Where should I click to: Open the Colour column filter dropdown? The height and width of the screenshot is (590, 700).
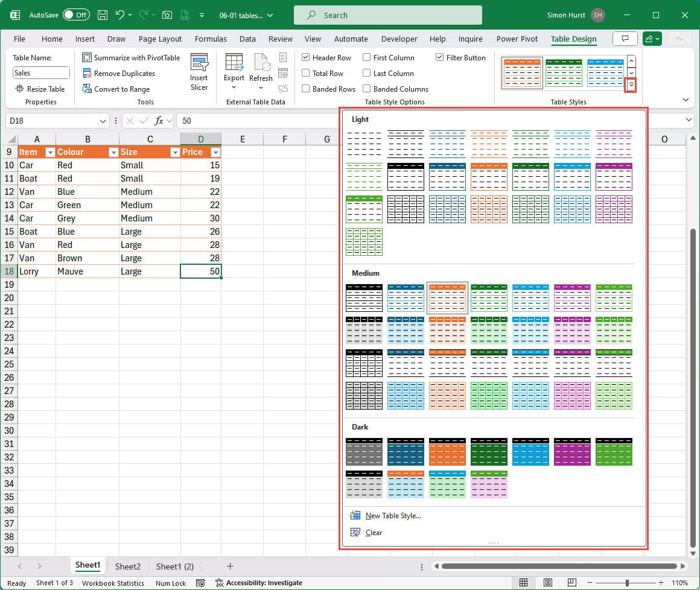(x=113, y=153)
